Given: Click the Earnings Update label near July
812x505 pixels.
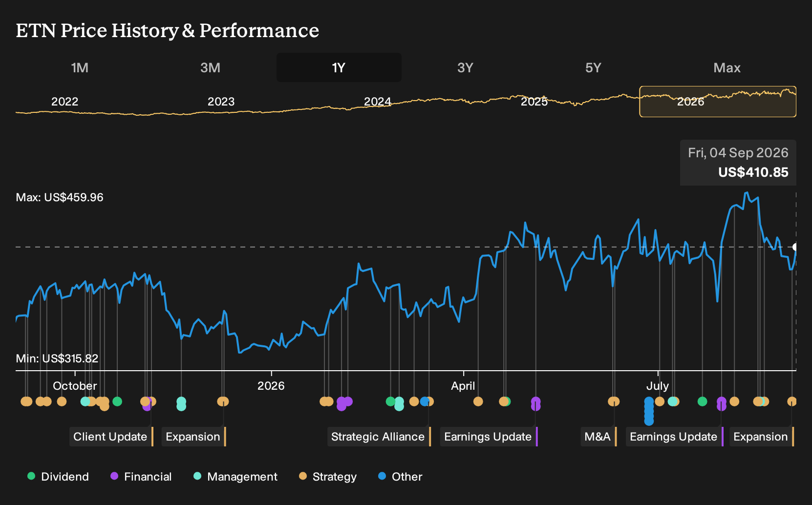Looking at the screenshot, I should [674, 437].
